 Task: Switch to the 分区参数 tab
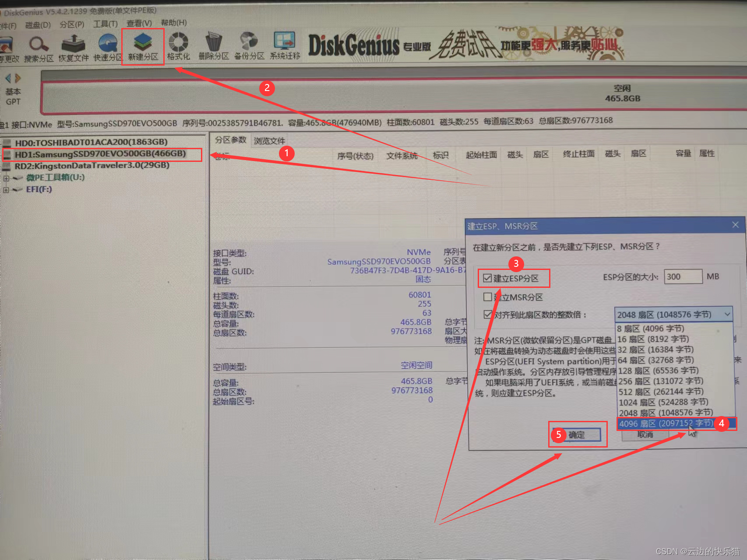tap(230, 140)
